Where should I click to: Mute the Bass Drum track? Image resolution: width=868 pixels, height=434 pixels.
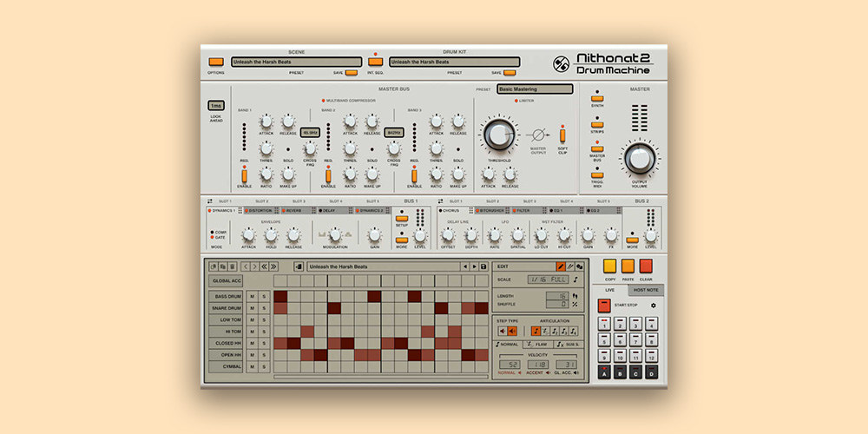point(252,296)
